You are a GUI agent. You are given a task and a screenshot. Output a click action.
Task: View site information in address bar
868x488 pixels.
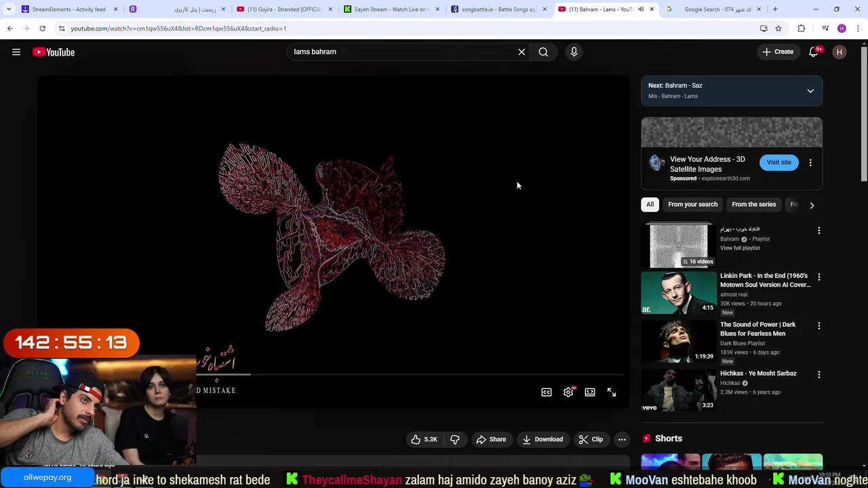click(62, 28)
